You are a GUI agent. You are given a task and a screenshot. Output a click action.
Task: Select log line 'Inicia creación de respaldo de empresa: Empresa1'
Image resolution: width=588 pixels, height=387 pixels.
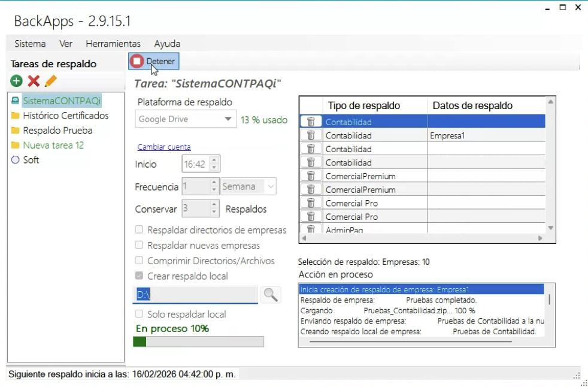(422, 289)
